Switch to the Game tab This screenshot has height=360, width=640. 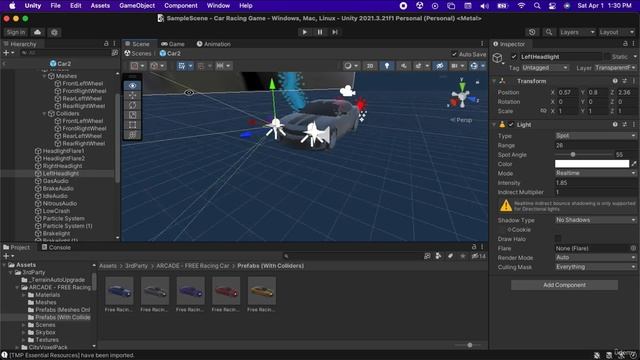click(x=173, y=44)
